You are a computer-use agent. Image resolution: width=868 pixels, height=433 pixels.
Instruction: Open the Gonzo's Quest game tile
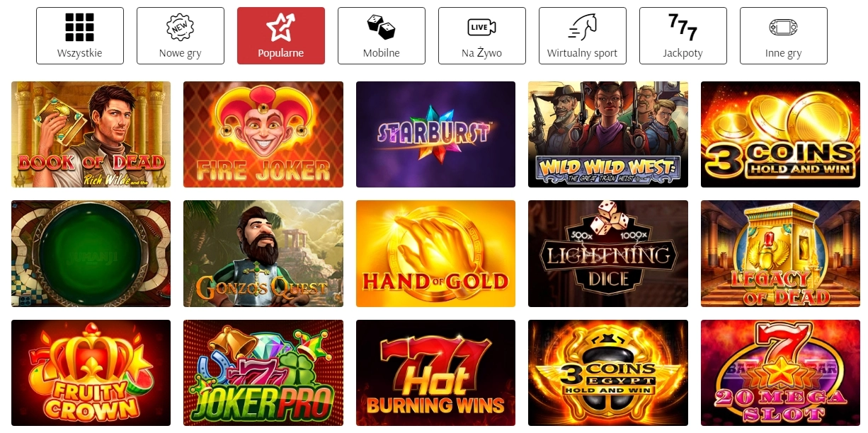pos(263,253)
